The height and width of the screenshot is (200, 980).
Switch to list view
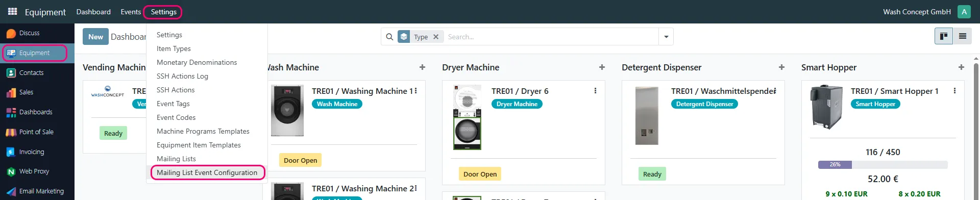(963, 36)
